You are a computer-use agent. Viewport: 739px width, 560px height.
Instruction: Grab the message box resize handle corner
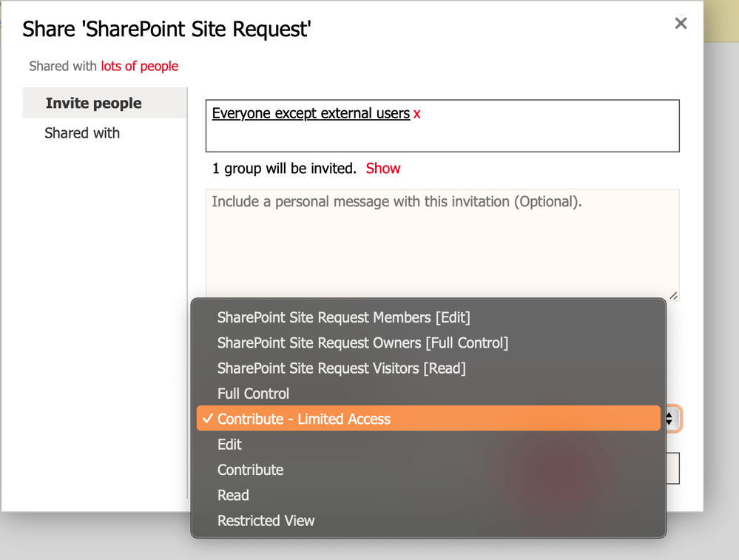(673, 296)
